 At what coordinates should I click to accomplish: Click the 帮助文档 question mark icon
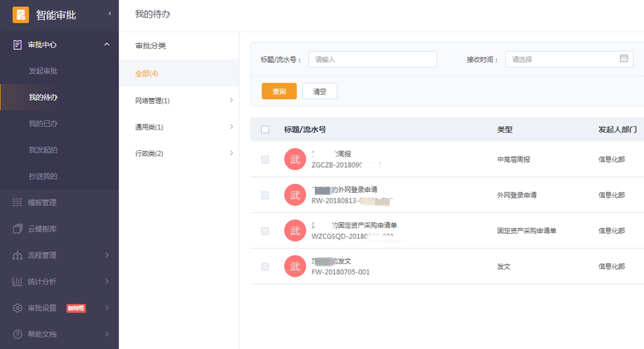(x=17, y=334)
